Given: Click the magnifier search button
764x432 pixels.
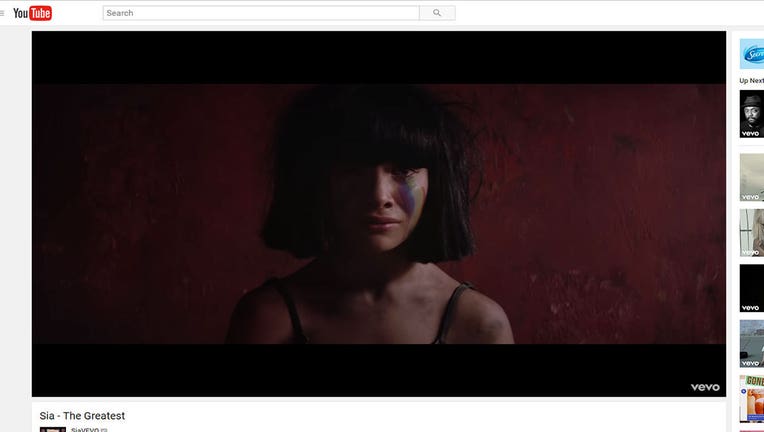Looking at the screenshot, I should pyautogui.click(x=437, y=13).
